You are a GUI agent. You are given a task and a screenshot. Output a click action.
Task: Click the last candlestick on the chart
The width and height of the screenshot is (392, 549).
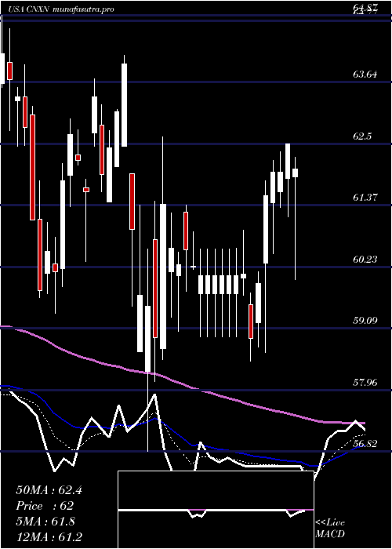click(x=295, y=173)
